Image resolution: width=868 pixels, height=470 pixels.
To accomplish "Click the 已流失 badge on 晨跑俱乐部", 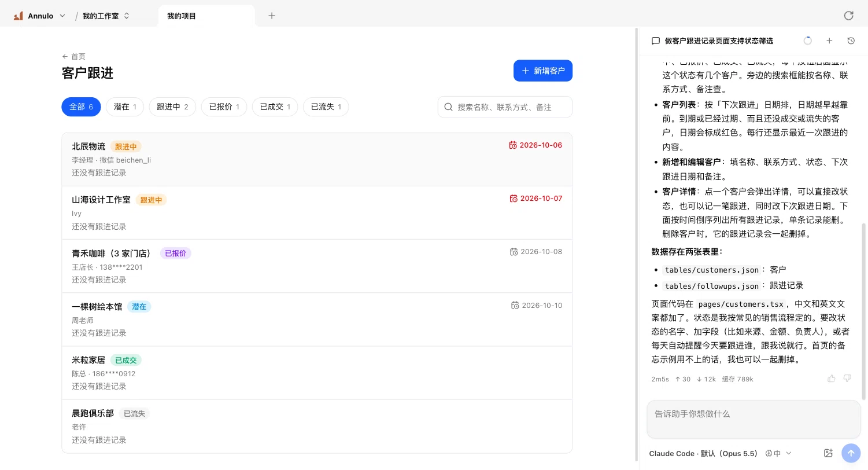I will tap(134, 413).
